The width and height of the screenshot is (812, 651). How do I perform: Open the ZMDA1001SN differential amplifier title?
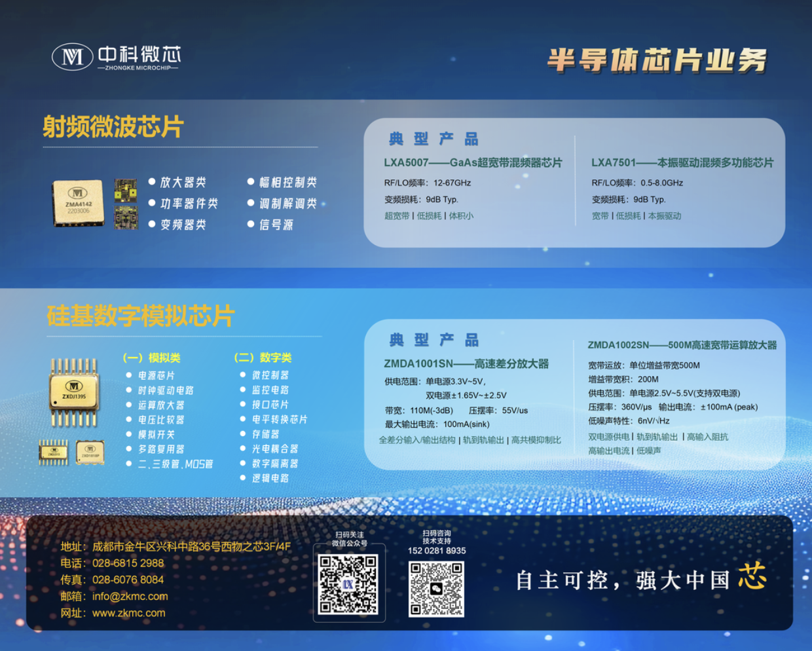(466, 363)
